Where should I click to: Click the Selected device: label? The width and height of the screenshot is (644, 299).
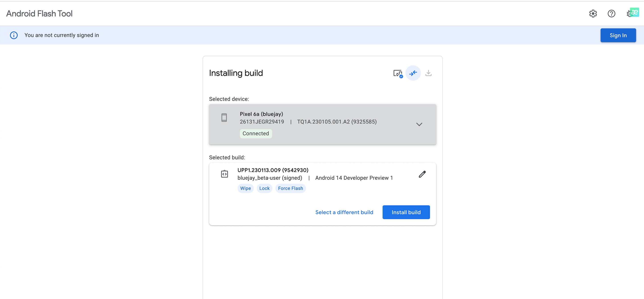pos(229,99)
